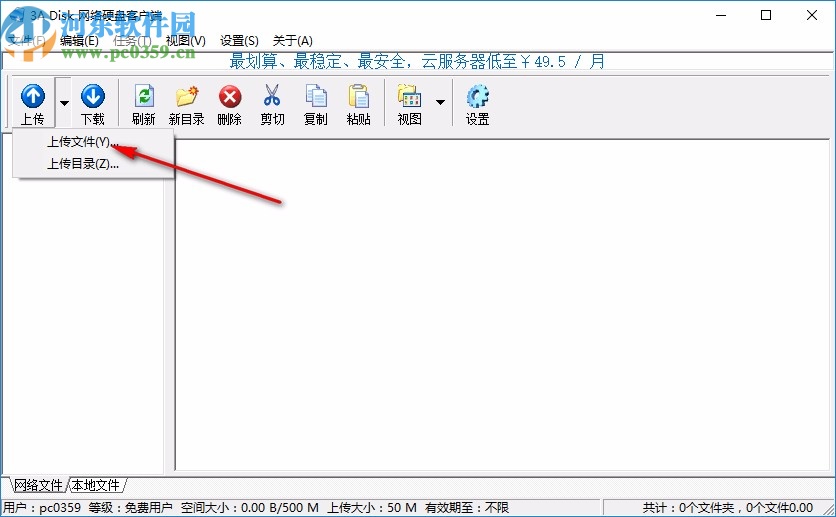The height and width of the screenshot is (517, 836).
Task: Click status text 上传大小：50 M
Action: coord(372,507)
